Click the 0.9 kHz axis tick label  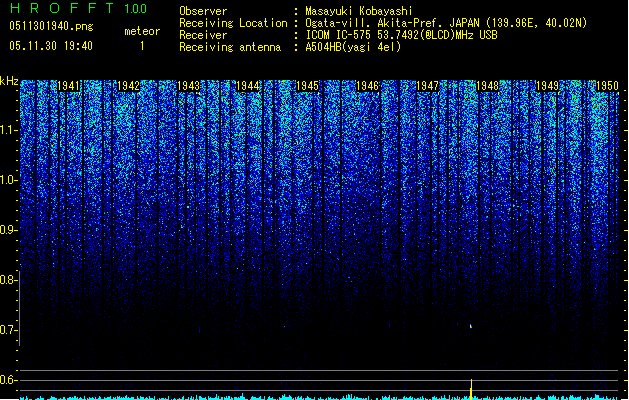[x=8, y=230]
